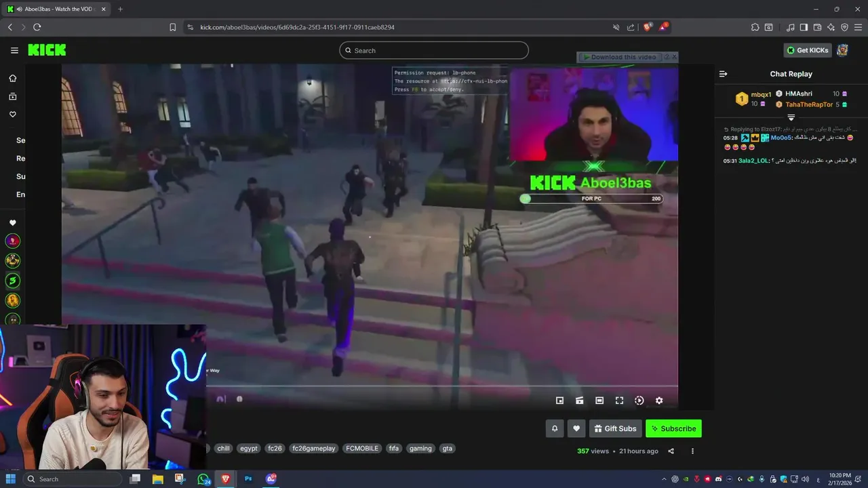Click the 'Download this video' overlay button
The height and width of the screenshot is (488, 868).
[x=619, y=57]
